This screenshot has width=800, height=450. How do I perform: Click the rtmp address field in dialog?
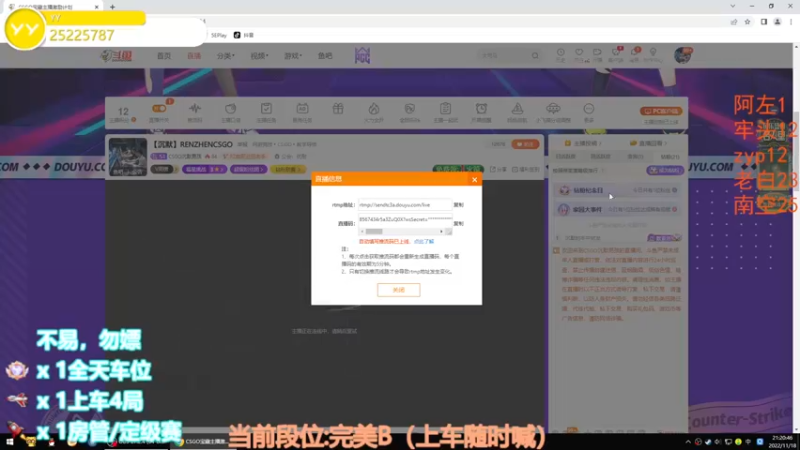[x=405, y=205]
